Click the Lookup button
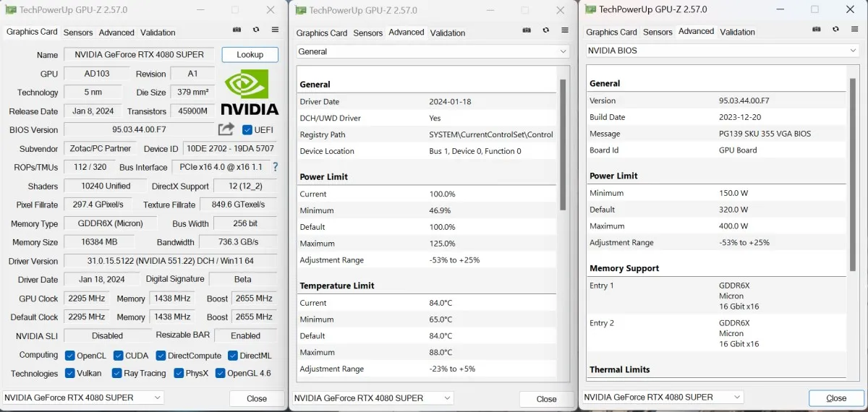Image resolution: width=868 pixels, height=412 pixels. point(250,55)
